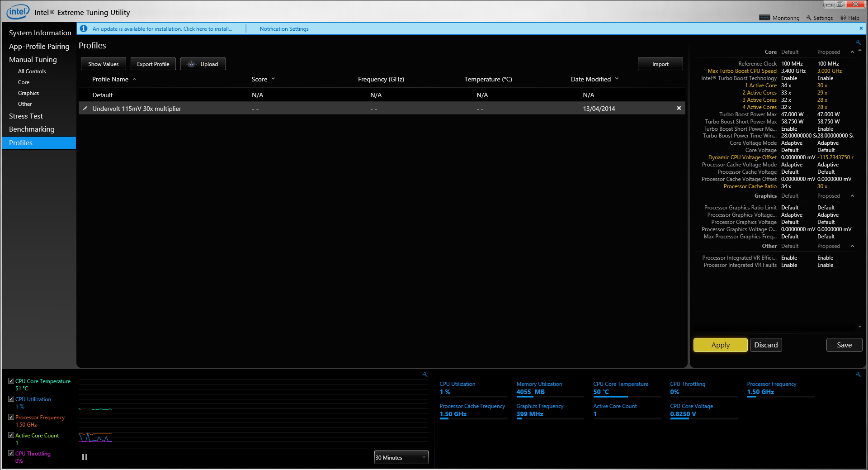The width and height of the screenshot is (868, 470).
Task: Open App-Profile Pairing section
Action: click(x=39, y=47)
